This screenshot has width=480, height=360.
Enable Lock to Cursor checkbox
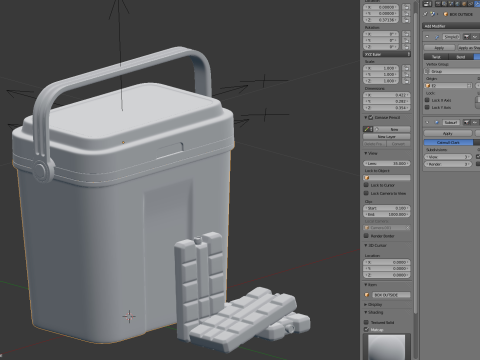click(x=366, y=185)
